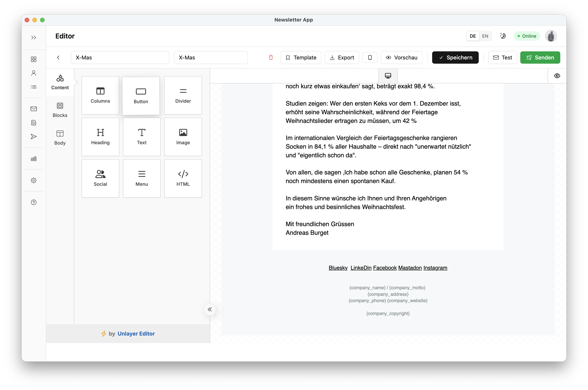This screenshot has height=390, width=588.
Task: Open the statistics barcode icon in sidebar
Action: pyautogui.click(x=34, y=158)
